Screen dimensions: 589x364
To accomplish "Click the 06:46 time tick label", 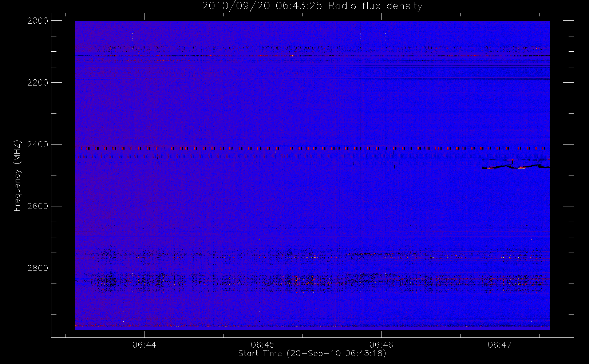I will (381, 345).
